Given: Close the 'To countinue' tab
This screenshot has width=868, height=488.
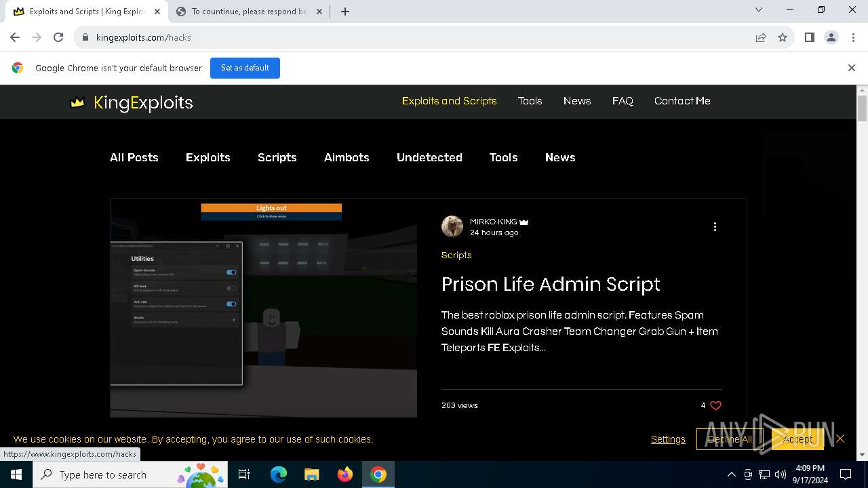Looking at the screenshot, I should (319, 12).
